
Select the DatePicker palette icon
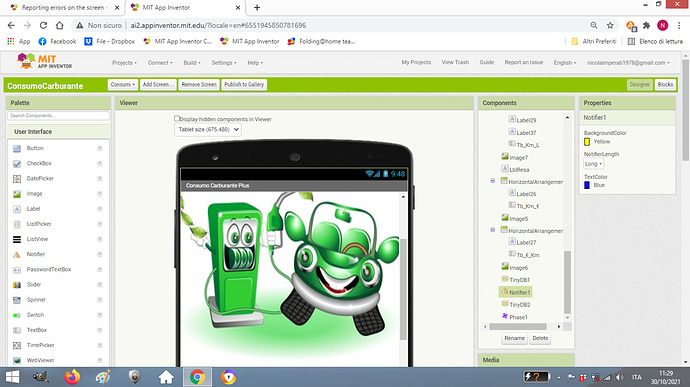(x=17, y=179)
